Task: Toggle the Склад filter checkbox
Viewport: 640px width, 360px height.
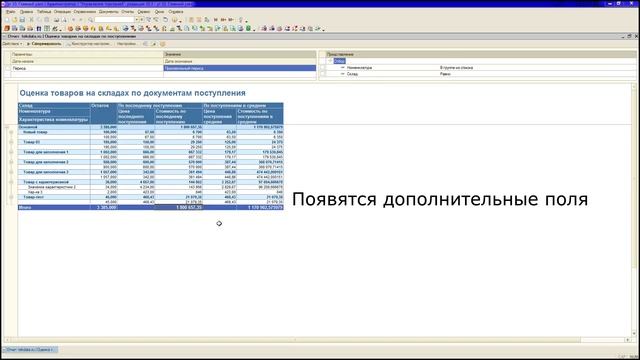Action: pyautogui.click(x=322, y=74)
